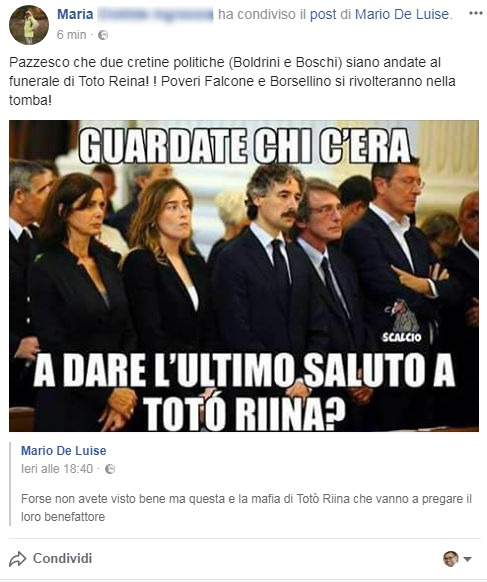Click the globe privacy icon beside 6 min
The image size is (487, 582).
pos(103,35)
